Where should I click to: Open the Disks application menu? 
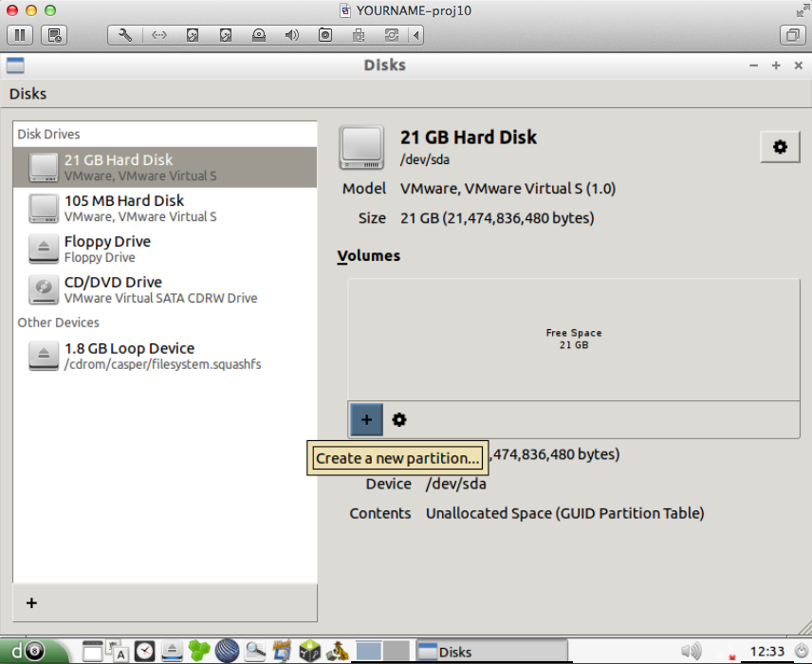(28, 94)
